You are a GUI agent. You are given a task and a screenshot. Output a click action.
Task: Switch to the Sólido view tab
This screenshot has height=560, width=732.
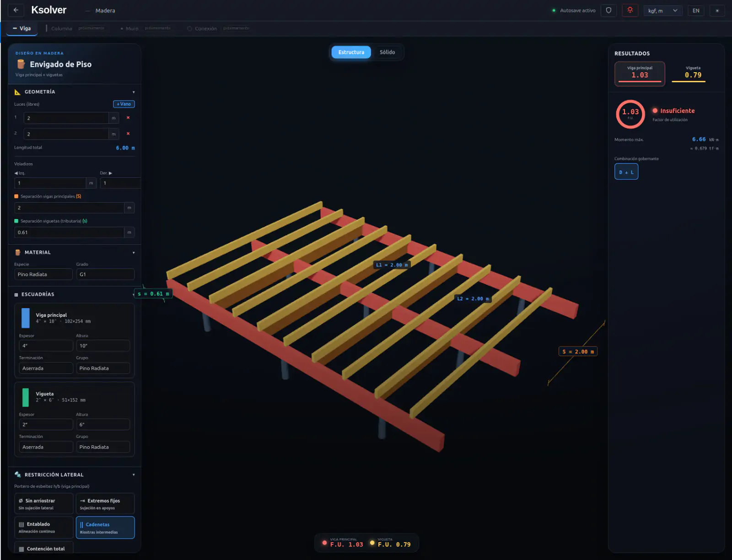(x=387, y=52)
